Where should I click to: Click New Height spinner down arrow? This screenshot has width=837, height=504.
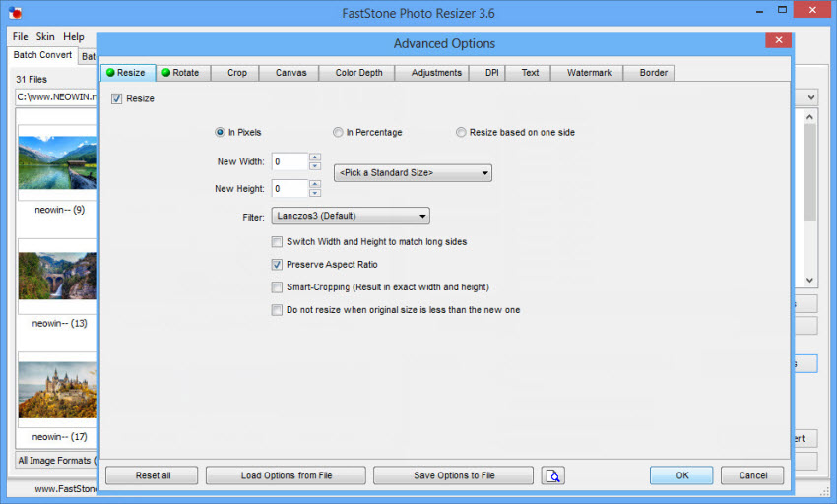(315, 193)
